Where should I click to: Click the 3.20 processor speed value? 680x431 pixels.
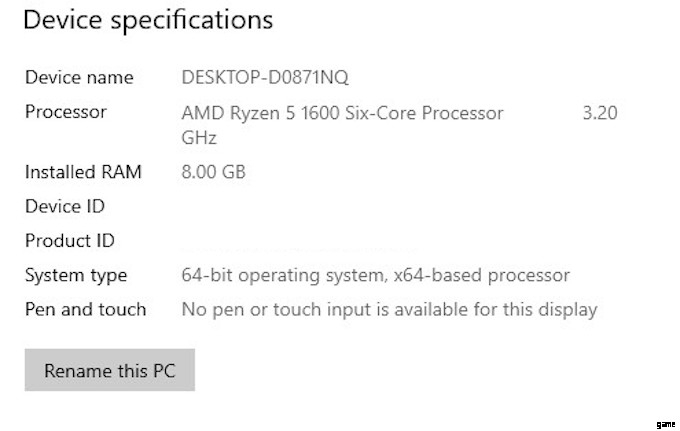599,113
